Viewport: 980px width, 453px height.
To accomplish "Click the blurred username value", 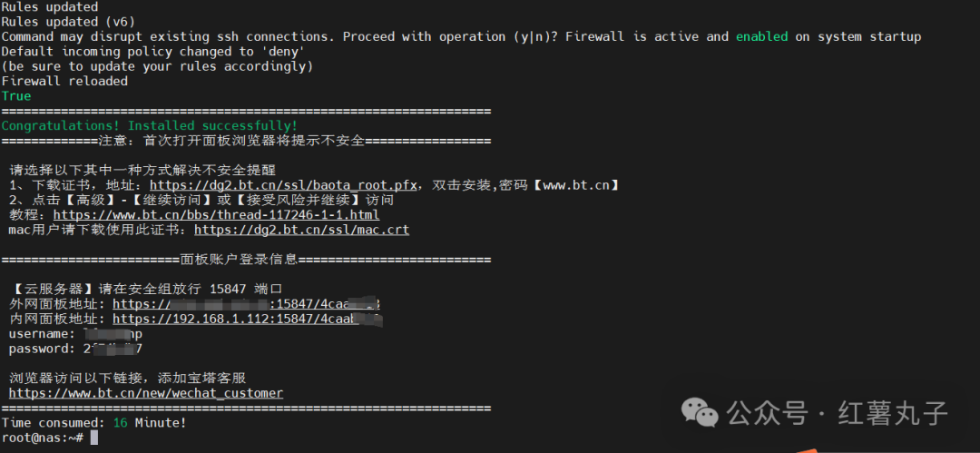I will [x=113, y=334].
